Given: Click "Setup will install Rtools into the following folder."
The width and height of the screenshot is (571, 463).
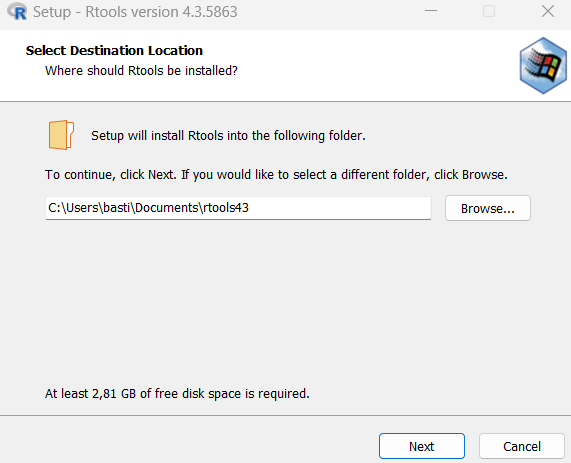Looking at the screenshot, I should (x=228, y=136).
